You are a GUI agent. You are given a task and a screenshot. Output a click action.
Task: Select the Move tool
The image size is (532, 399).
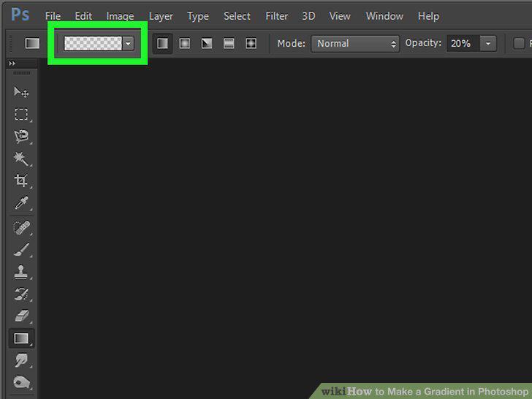(21, 92)
